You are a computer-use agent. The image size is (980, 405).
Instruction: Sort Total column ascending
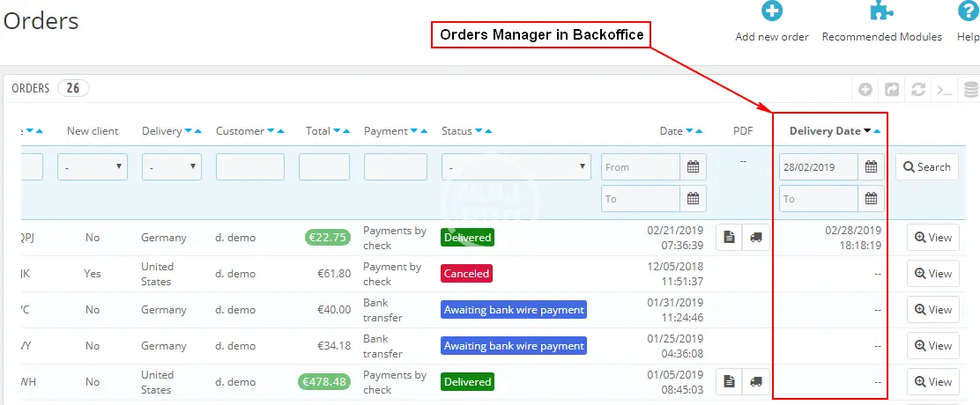click(x=348, y=131)
